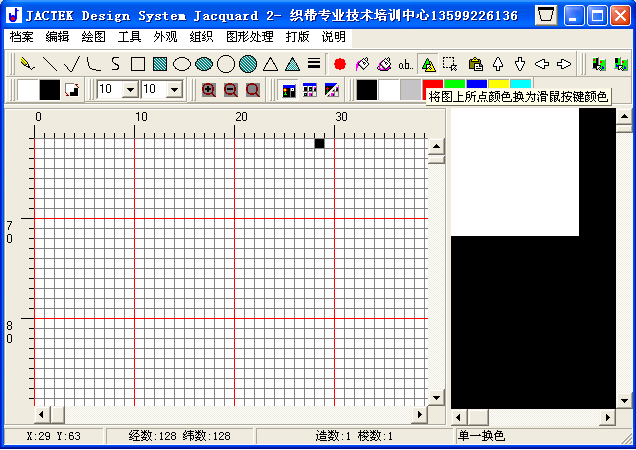This screenshot has width=636, height=450.
Task: Select the filled ellipse tool
Action: pyautogui.click(x=204, y=64)
